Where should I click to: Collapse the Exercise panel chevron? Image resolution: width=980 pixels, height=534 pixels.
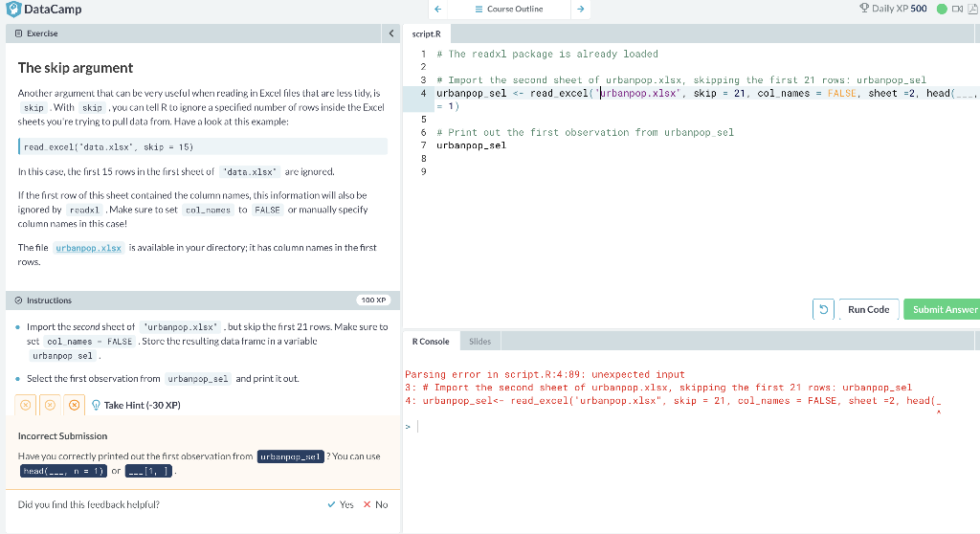391,33
